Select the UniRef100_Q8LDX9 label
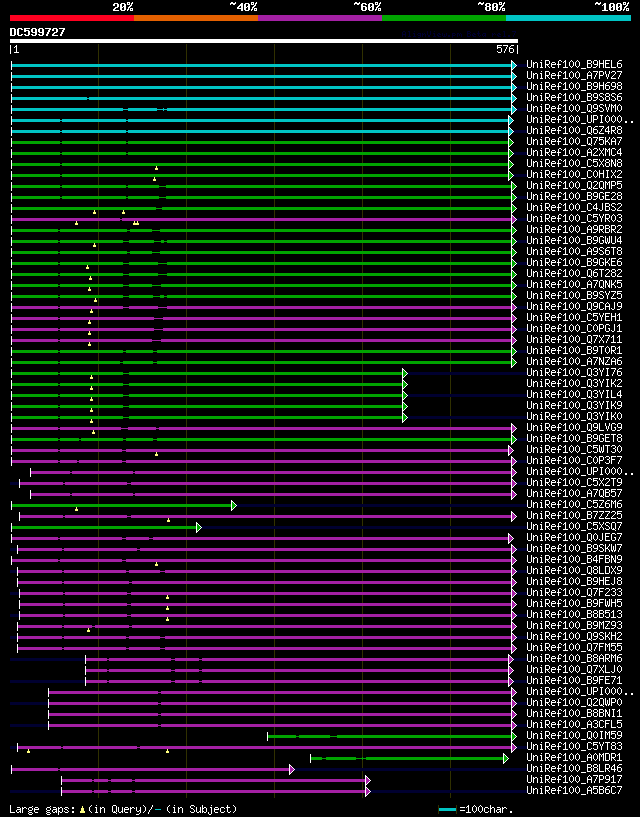 click(574, 571)
